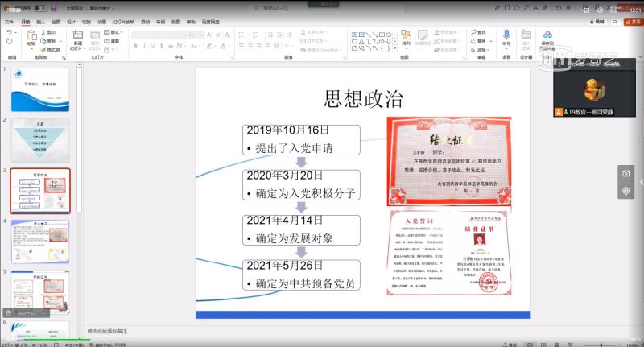Viewport: 644px width, 347px height.
Task: Click the Decrease Font Size icon
Action: pos(218,35)
